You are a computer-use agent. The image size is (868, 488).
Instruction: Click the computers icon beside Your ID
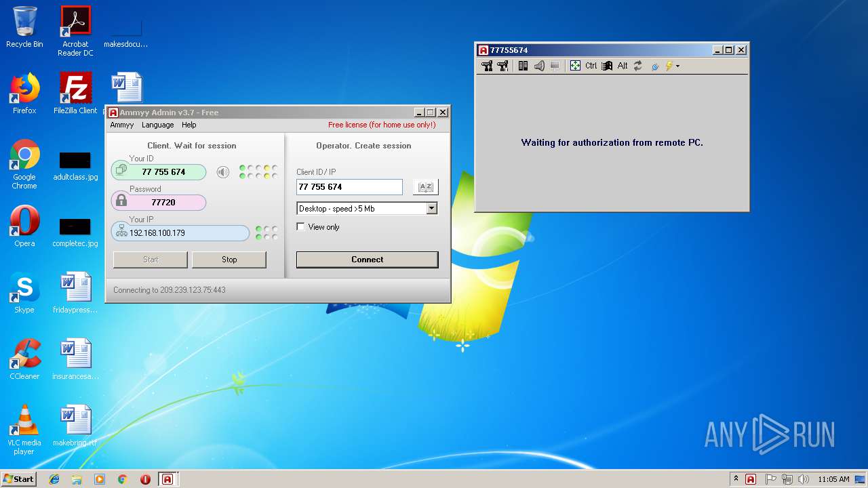point(121,170)
